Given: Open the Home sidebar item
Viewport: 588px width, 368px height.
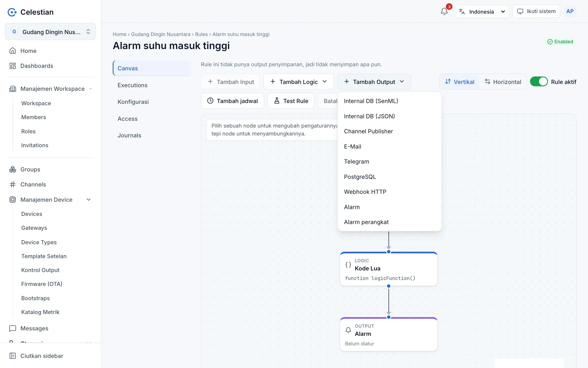Looking at the screenshot, I should (50, 51).
